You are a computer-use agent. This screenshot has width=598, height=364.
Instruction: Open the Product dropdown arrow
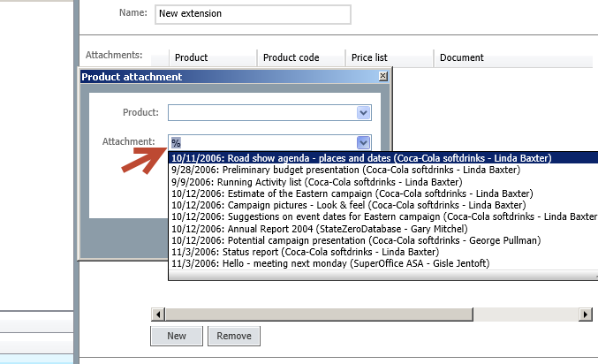coord(364,112)
